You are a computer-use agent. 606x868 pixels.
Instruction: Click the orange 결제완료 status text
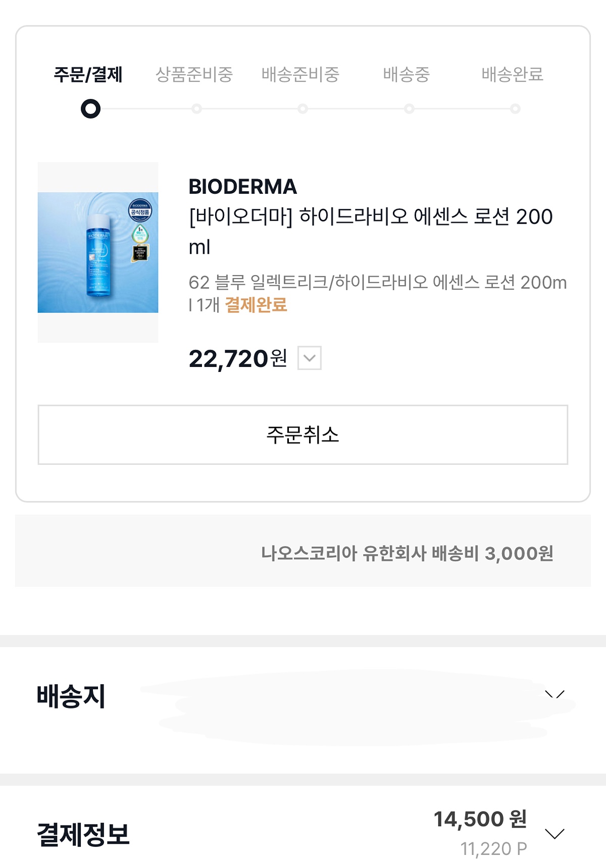tap(256, 305)
